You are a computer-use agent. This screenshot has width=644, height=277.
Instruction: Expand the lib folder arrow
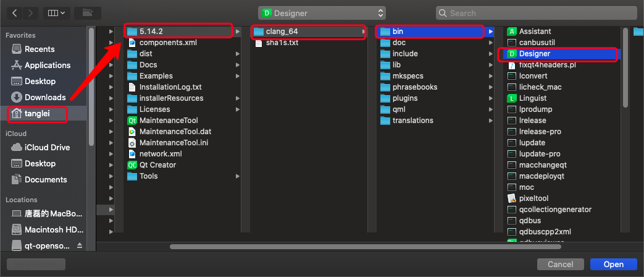click(490, 65)
